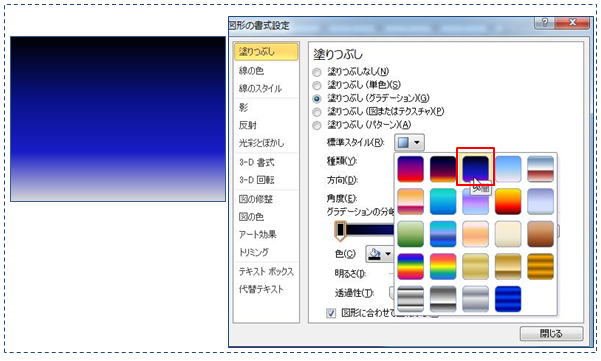The image size is (601, 361).
Task: Open the 標準スタイル preset dropdown
Action: point(409,143)
